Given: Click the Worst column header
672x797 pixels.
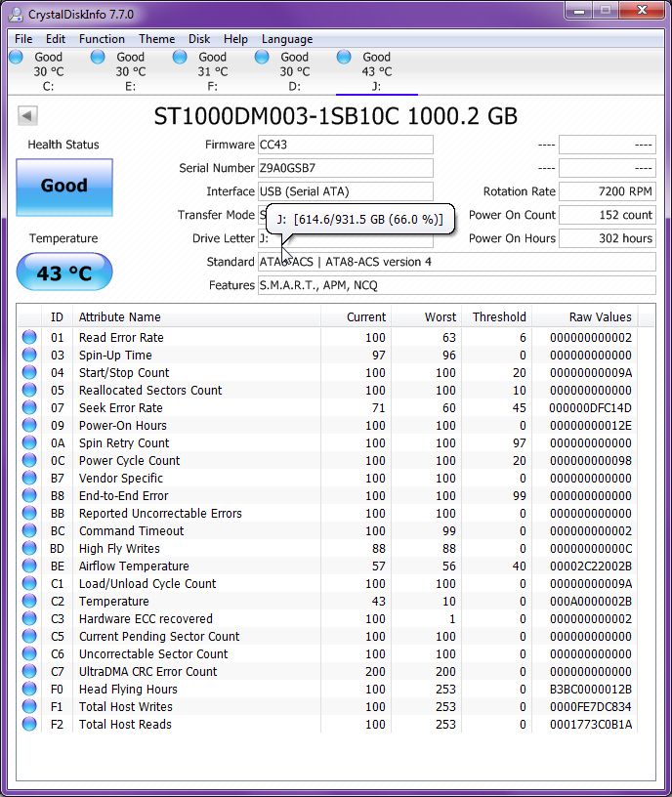Looking at the screenshot, I should tap(426, 316).
